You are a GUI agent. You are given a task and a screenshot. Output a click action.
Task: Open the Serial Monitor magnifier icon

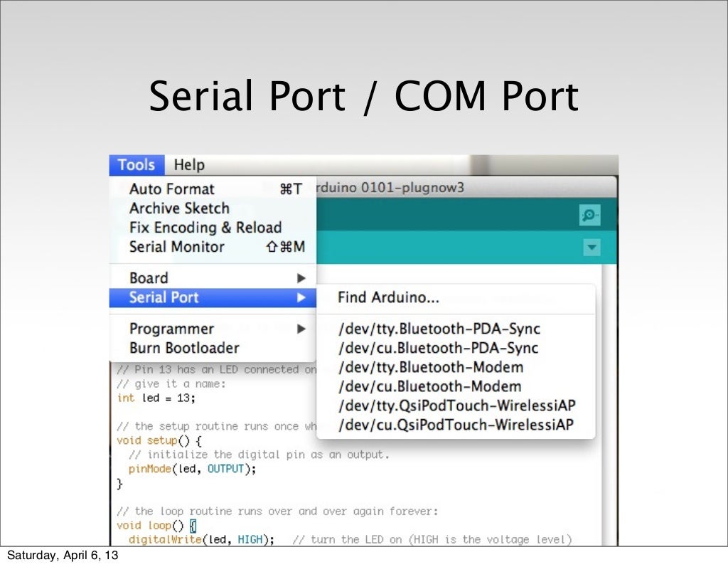(x=589, y=215)
